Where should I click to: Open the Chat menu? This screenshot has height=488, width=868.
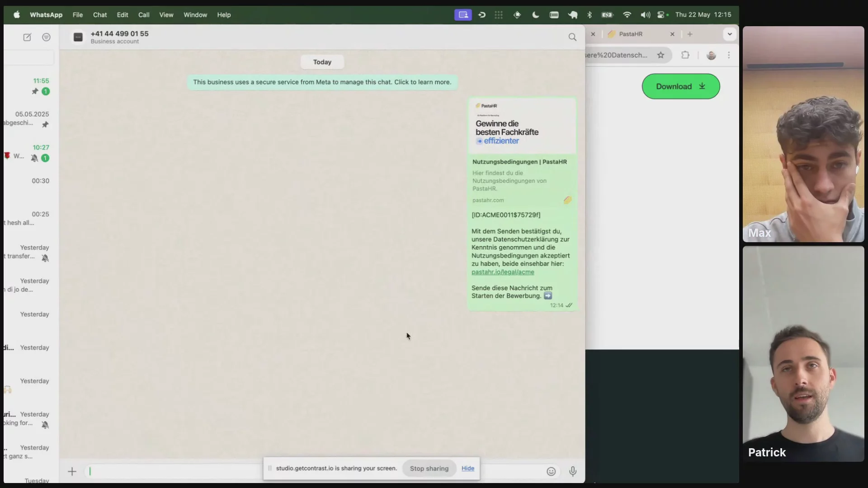100,14
